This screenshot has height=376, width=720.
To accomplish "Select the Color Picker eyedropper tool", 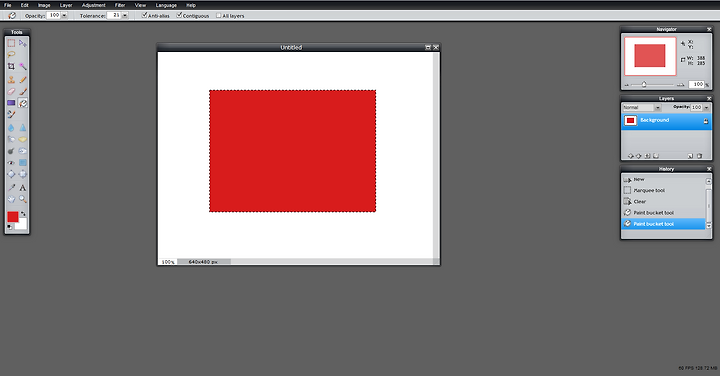I will coord(11,187).
